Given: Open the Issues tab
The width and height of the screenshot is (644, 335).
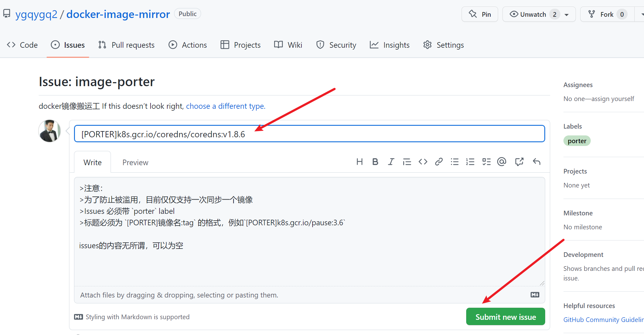Looking at the screenshot, I should click(68, 45).
